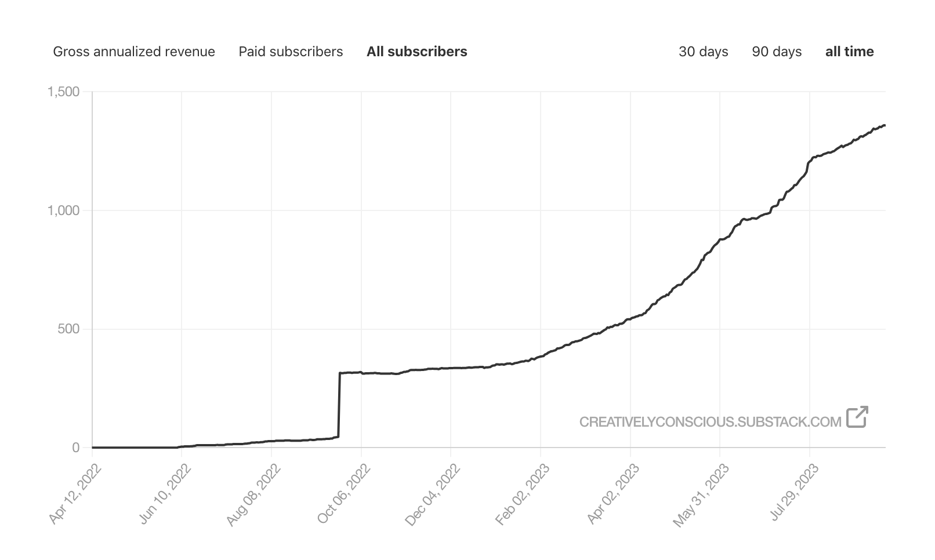This screenshot has height=560, width=935.
Task: Switch to the Paid subscribers tab
Action: (x=290, y=51)
